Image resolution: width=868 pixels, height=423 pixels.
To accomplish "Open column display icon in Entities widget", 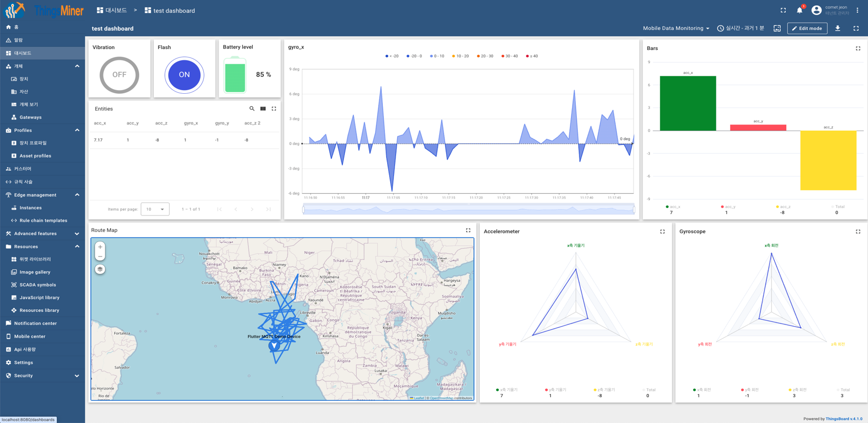I will tap(263, 109).
